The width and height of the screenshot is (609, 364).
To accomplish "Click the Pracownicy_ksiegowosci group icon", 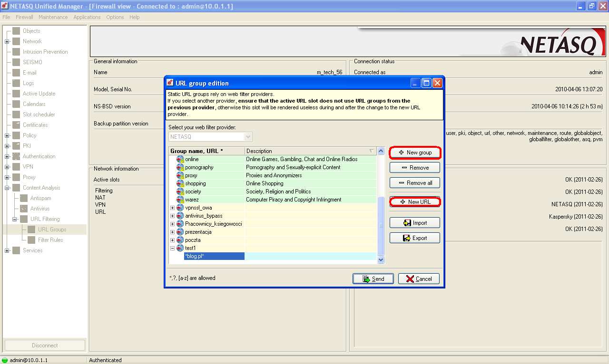I will tap(180, 224).
